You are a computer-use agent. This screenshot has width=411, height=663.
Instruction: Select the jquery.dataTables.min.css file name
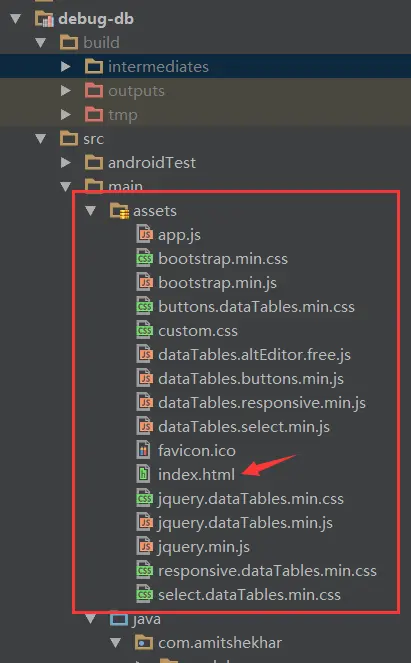pyautogui.click(x=251, y=500)
